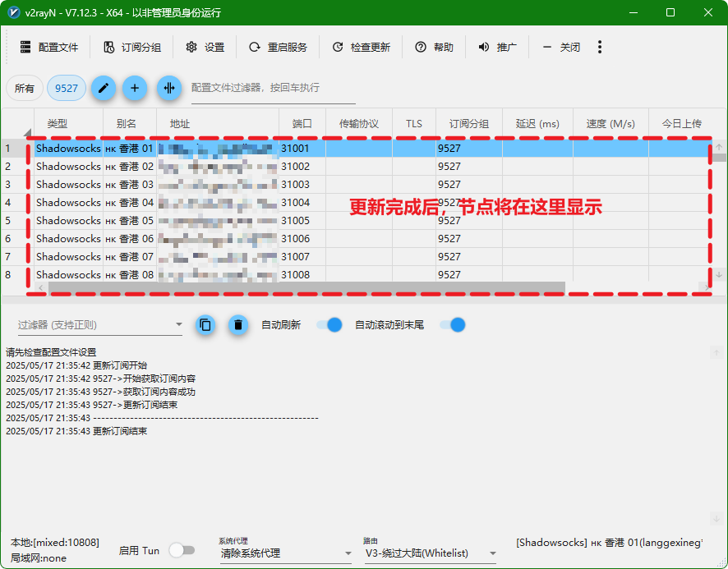Click 重启服务 to restart service
The height and width of the screenshot is (569, 728).
pyautogui.click(x=278, y=47)
